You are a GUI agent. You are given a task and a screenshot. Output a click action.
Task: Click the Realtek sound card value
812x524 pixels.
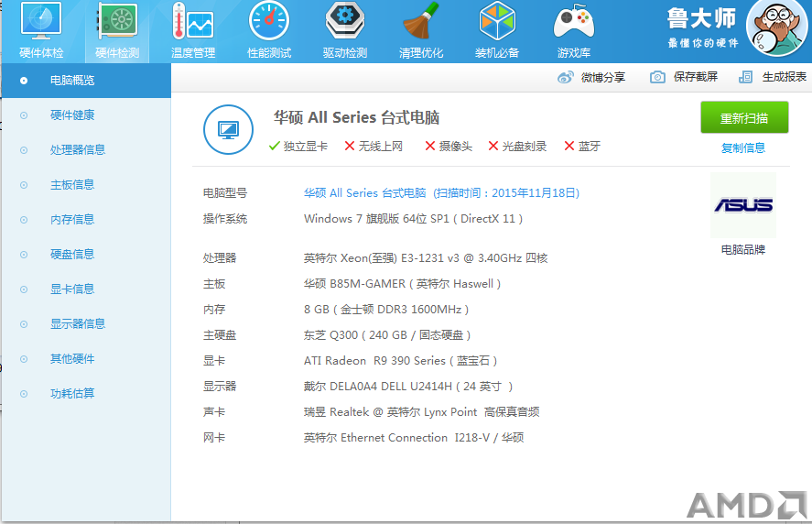[x=421, y=412]
